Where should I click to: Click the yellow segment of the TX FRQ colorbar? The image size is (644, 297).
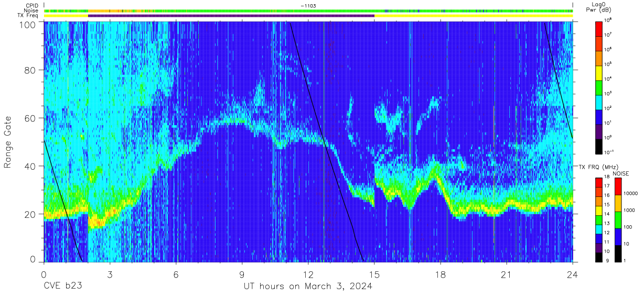[x=599, y=211]
